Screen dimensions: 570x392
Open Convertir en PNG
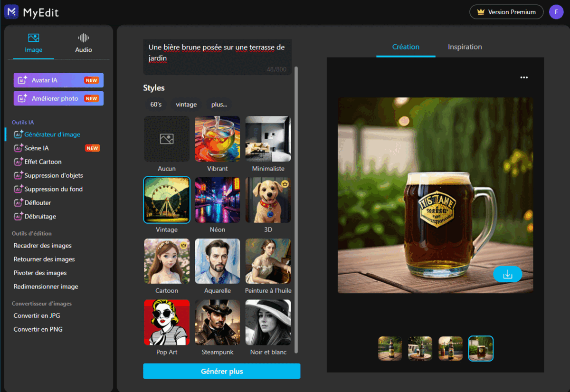(38, 329)
